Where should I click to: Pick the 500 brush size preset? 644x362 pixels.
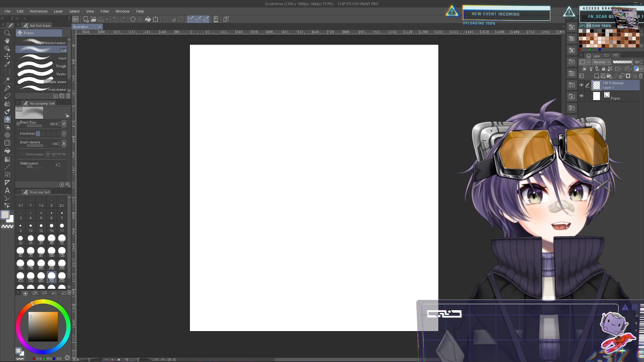[31, 277]
